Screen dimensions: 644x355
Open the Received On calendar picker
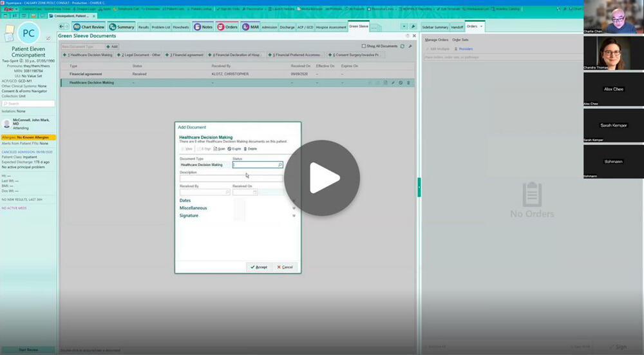pos(254,192)
